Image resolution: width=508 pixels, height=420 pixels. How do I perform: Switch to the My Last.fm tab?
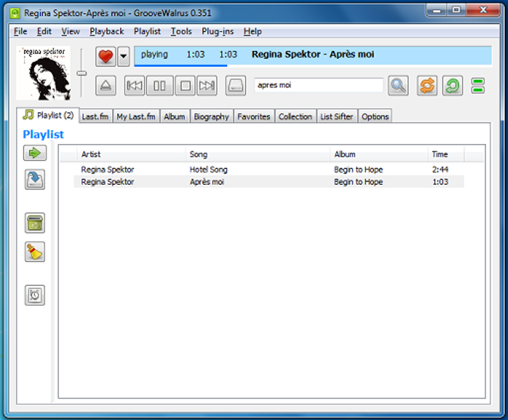point(136,117)
